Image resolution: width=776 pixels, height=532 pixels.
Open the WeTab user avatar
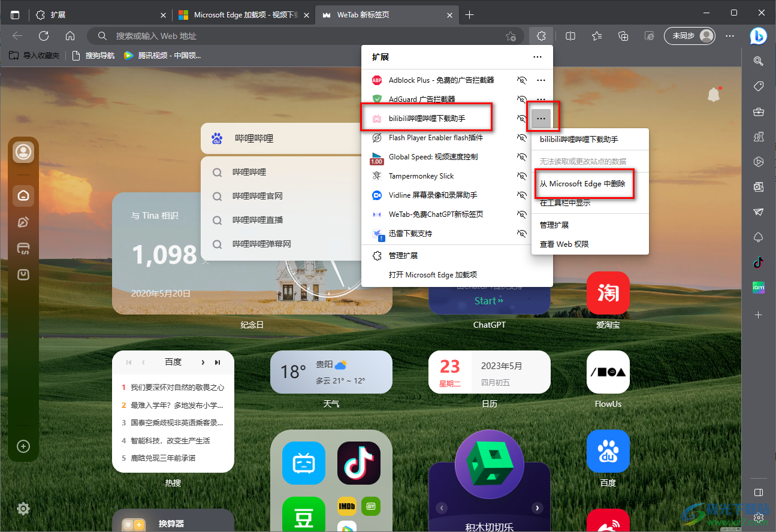coord(23,152)
